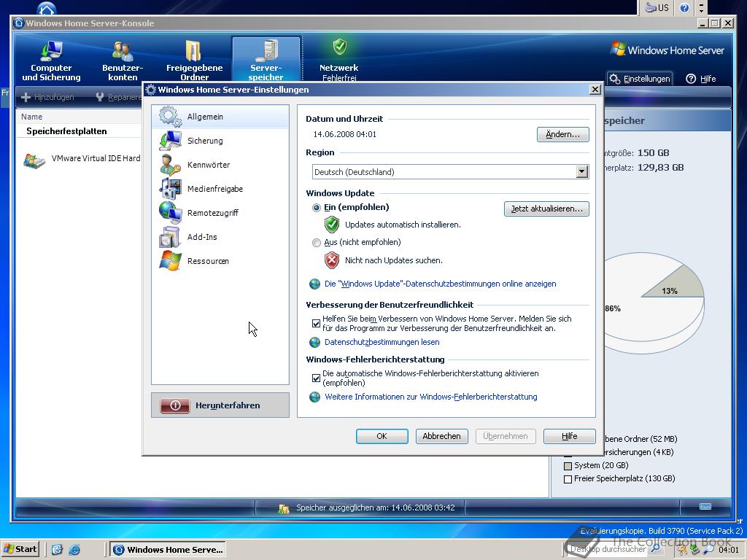The height and width of the screenshot is (560, 747).
Task: Toggle the Verbesserung der Benutzerfreundlichkeit checkbox
Action: tap(316, 323)
